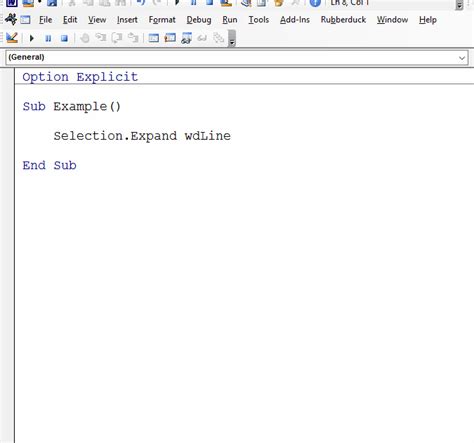Expand the Standard toolbar overflow arrow
This screenshot has height=443, width=474.
pyautogui.click(x=459, y=5)
